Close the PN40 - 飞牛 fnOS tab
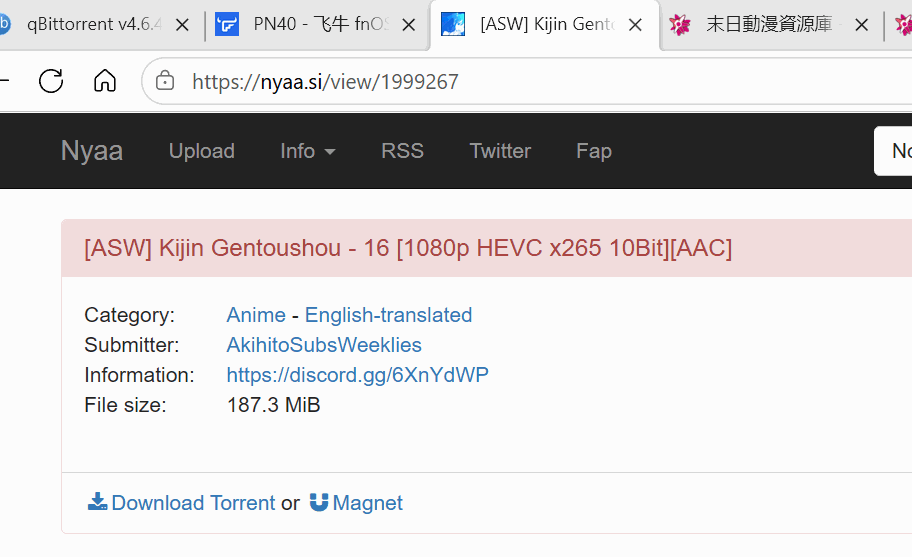912x557 pixels. pyautogui.click(x=409, y=24)
